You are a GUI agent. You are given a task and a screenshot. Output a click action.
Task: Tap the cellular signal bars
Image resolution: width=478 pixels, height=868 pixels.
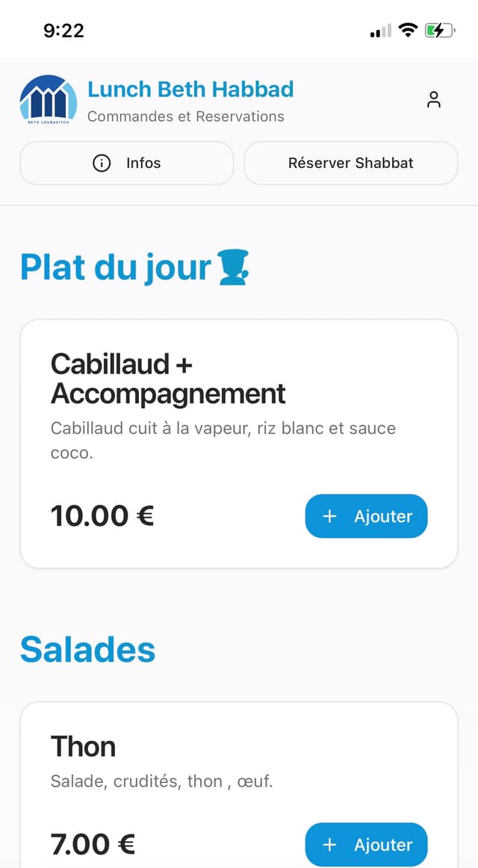(x=381, y=31)
